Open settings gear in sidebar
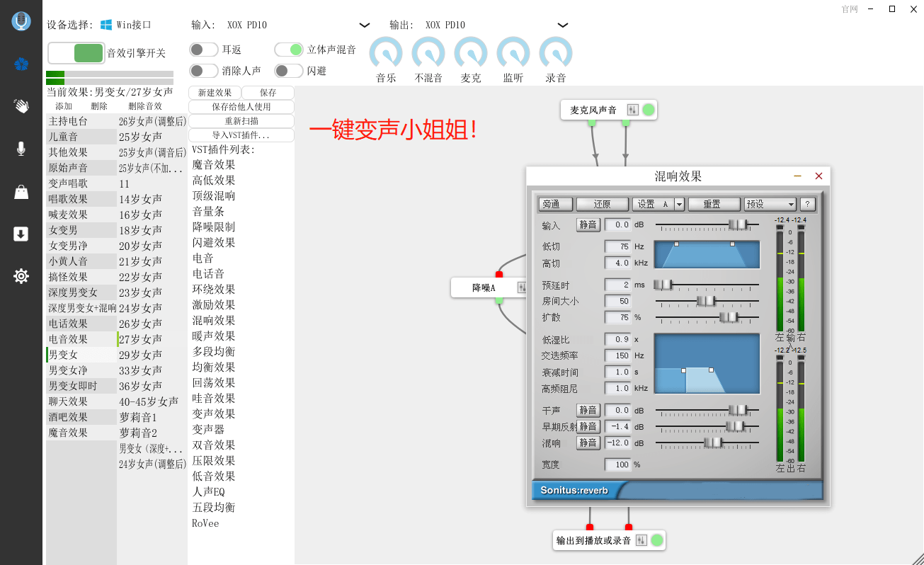 [21, 276]
